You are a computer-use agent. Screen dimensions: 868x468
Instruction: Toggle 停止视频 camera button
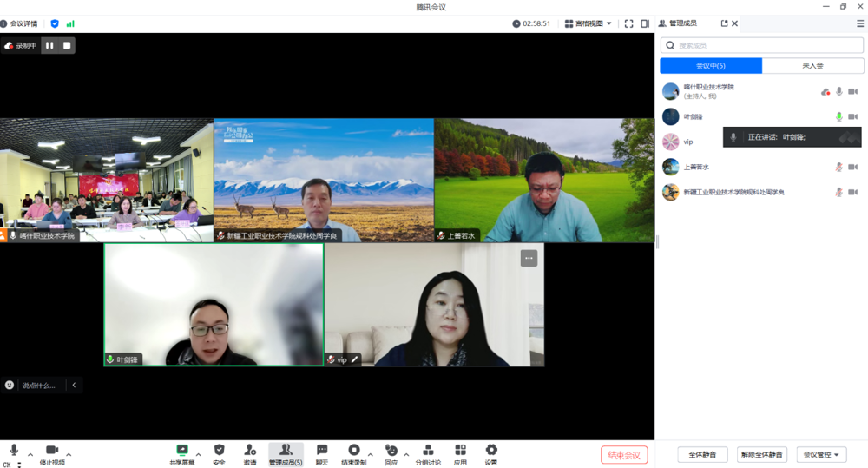[52, 453]
